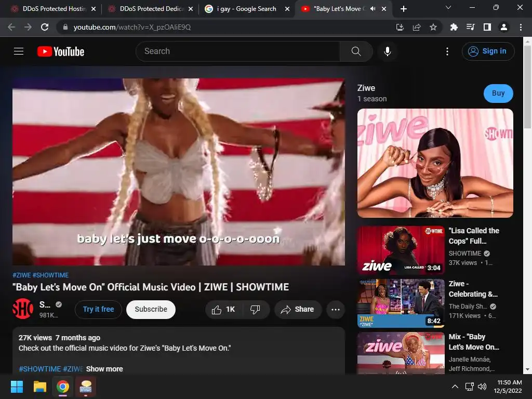Open media controls icon in toolbar
The width and height of the screenshot is (532, 399).
470,27
